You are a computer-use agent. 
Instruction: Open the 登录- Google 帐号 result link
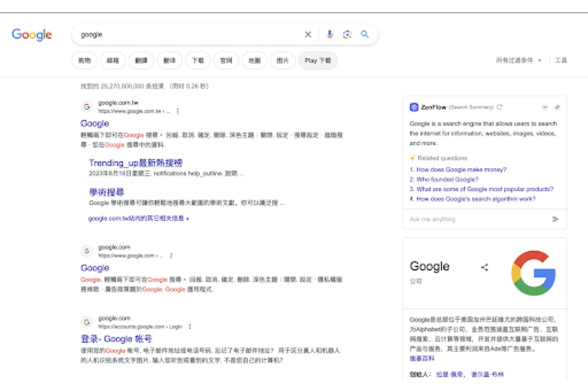116,339
